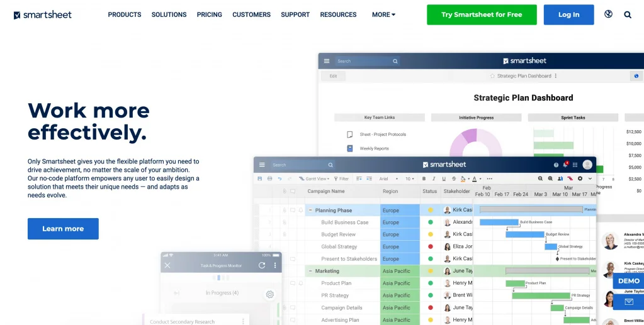This screenshot has width=644, height=325.
Task: Open the RESOURCES menu item
Action: coord(338,15)
